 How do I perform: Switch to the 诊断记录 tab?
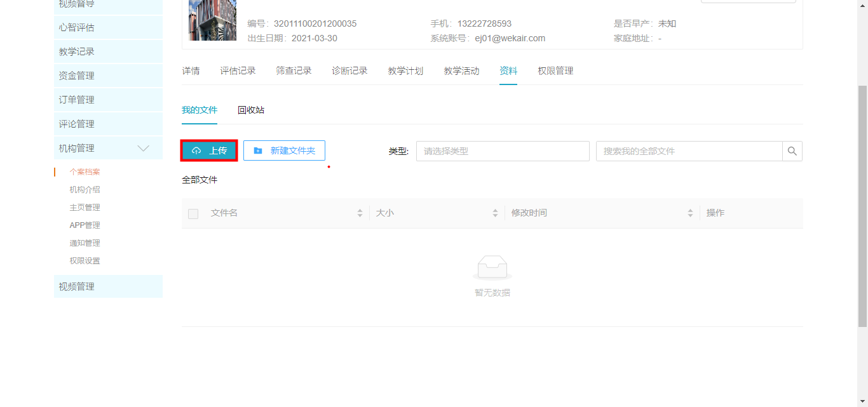click(x=349, y=71)
